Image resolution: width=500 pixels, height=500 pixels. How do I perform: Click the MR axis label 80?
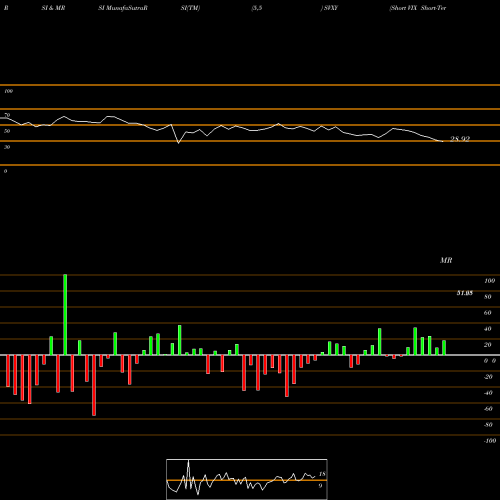click(488, 297)
